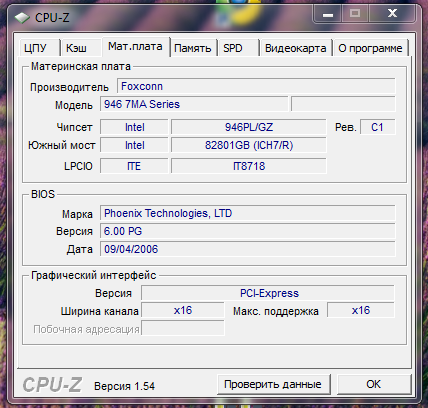Viewport: 428px width, 408px height.
Task: Click the Phoenix Technologies, LTD field
Action: [248, 213]
